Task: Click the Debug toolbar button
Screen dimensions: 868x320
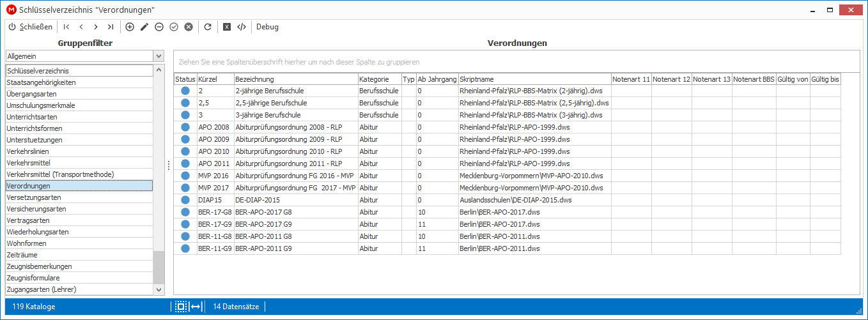Action: (x=267, y=27)
